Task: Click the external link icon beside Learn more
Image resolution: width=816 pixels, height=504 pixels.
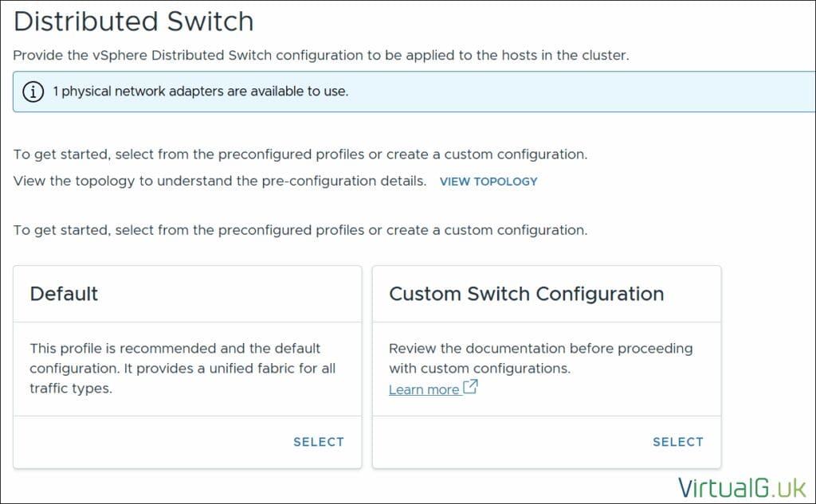Action: tap(470, 388)
